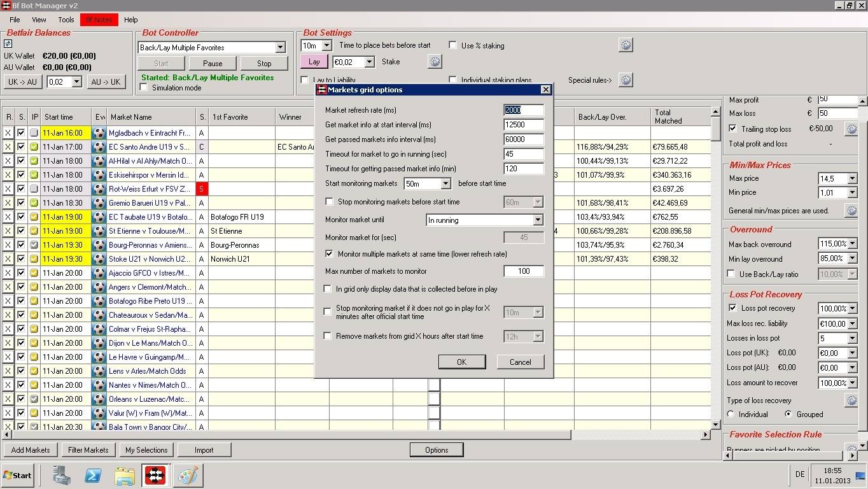This screenshot has width=868, height=489.
Task: Click the X remove icon for Ajaccio GFCO v Istres row
Action: (x=8, y=273)
